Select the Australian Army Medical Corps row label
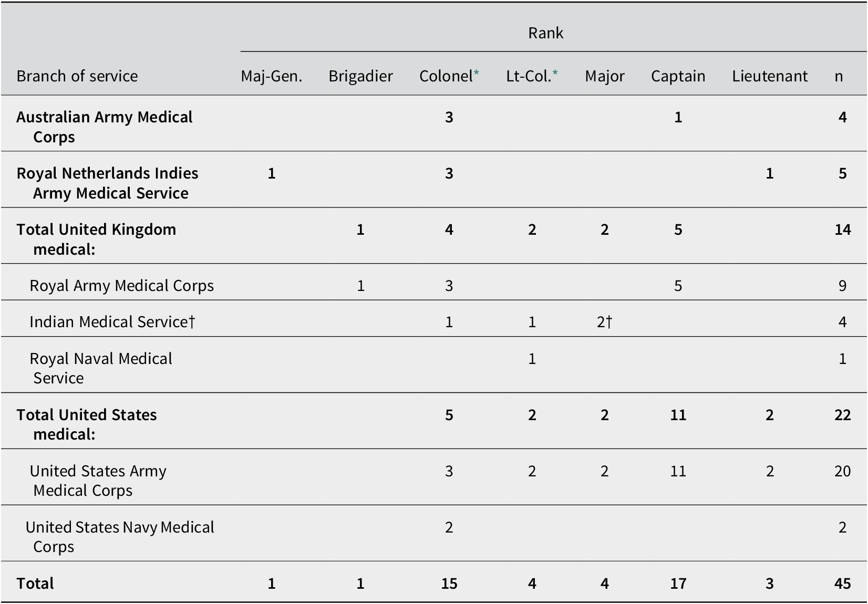 pyautogui.click(x=105, y=127)
